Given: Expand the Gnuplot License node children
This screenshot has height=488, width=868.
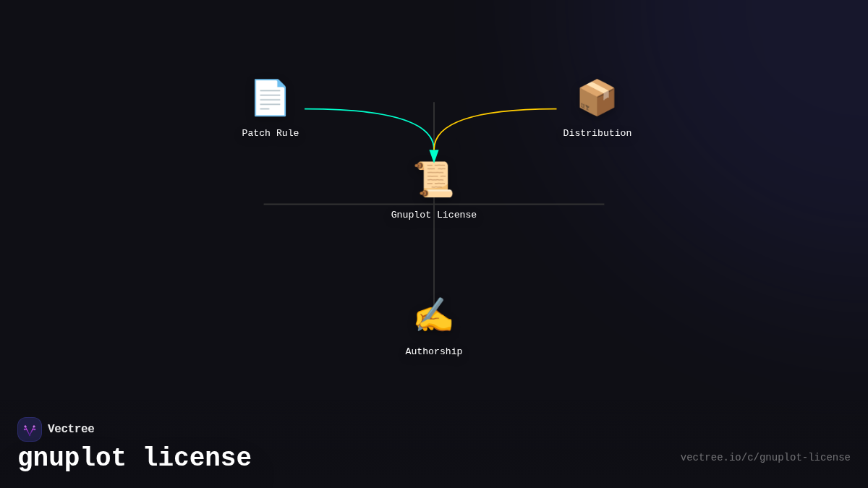Looking at the screenshot, I should (434, 179).
